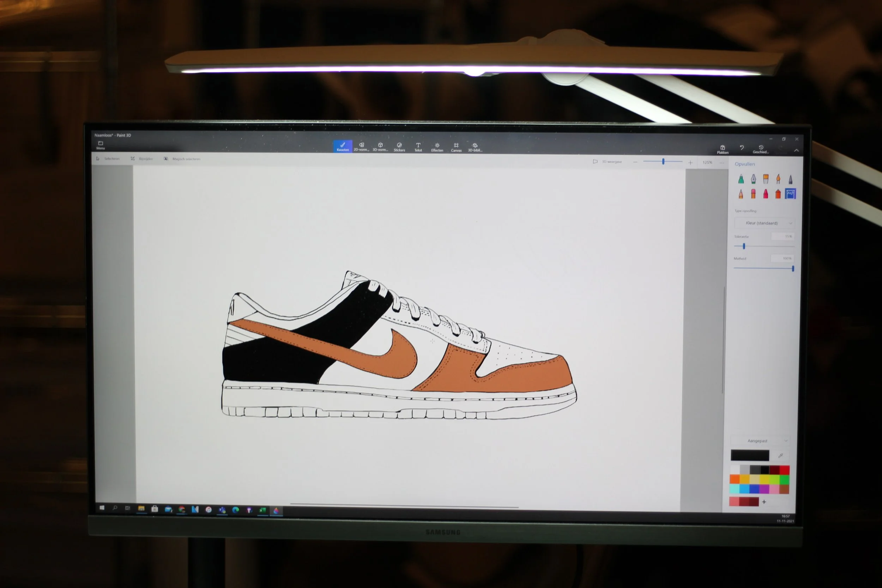Open the Stickers tab

pyautogui.click(x=399, y=147)
